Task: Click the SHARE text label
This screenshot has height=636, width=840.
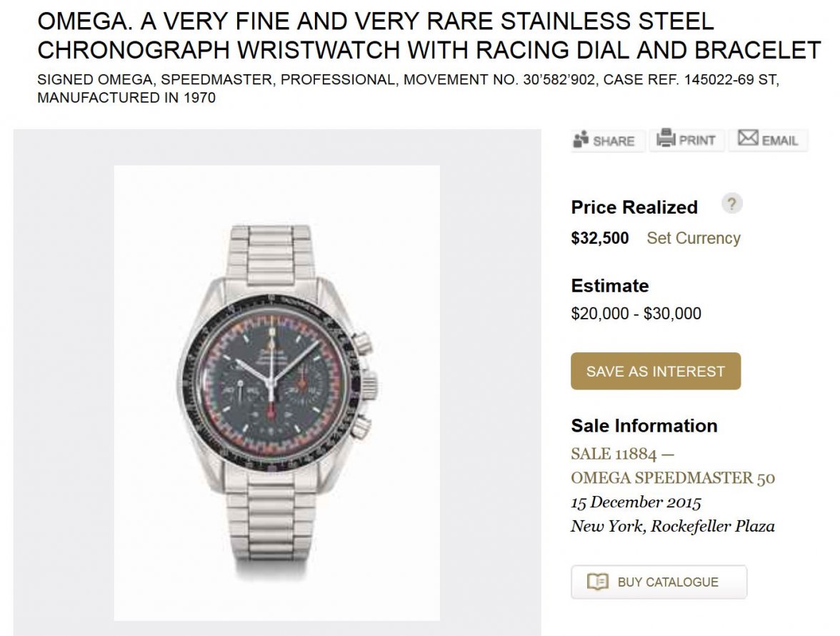Action: (x=611, y=141)
